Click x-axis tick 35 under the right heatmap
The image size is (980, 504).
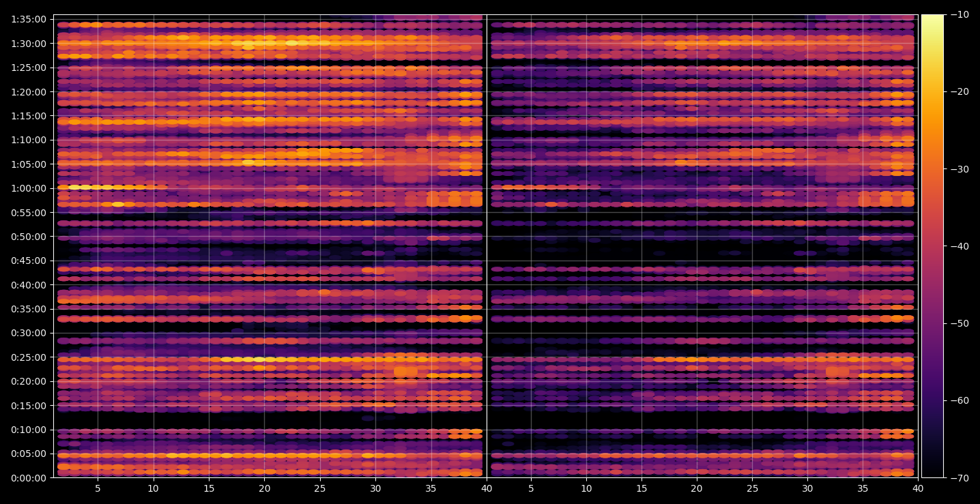863,489
